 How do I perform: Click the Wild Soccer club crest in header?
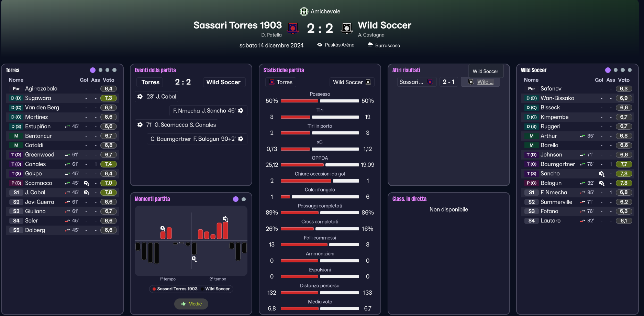click(347, 28)
